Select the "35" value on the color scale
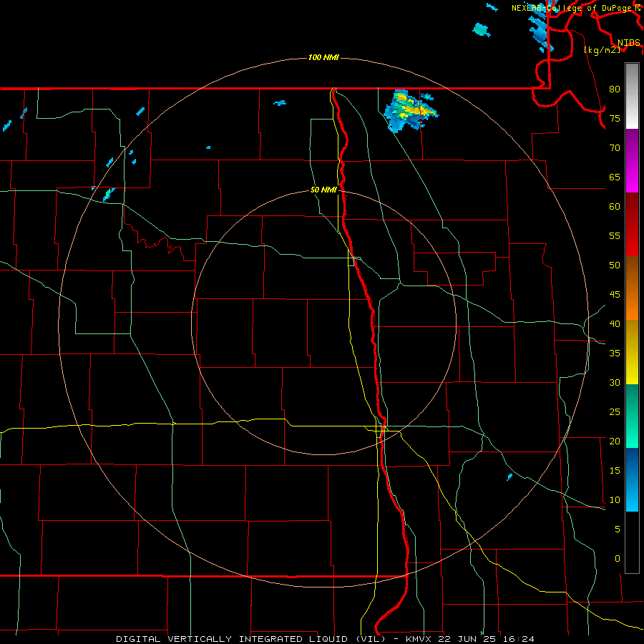Viewport: 644px width, 644px height. pos(615,353)
